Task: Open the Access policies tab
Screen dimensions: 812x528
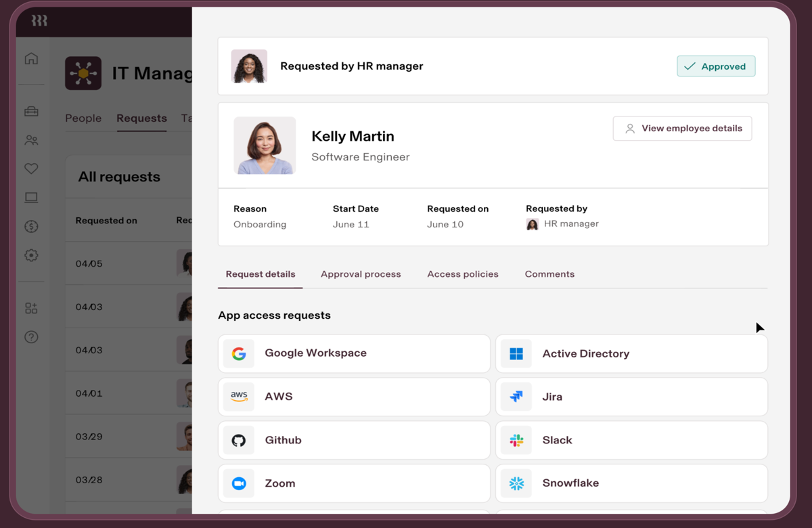Action: tap(463, 274)
